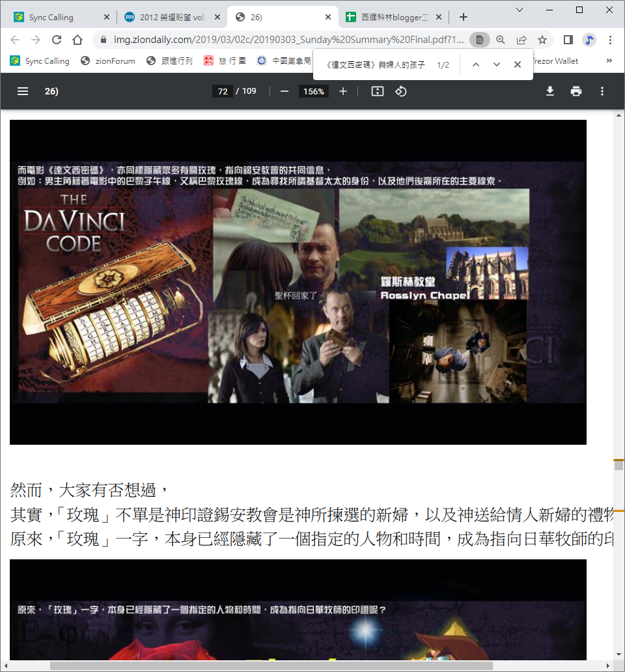Switch to 西緬科林blogger tab
The height and width of the screenshot is (672, 625).
pyautogui.click(x=395, y=17)
